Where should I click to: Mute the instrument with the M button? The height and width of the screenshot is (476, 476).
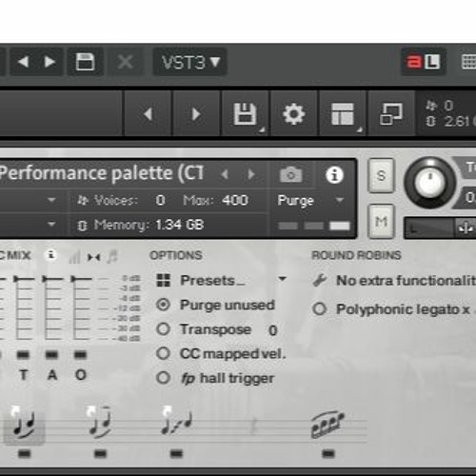point(382,221)
